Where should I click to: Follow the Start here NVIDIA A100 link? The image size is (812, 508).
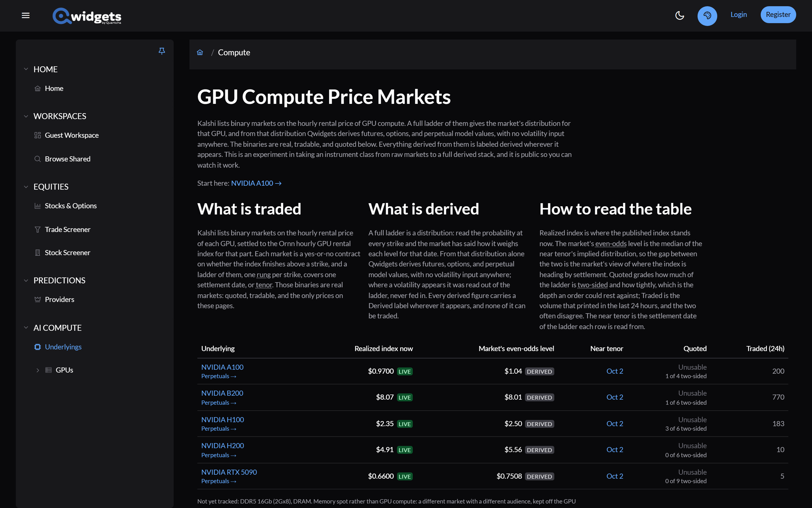pos(256,183)
